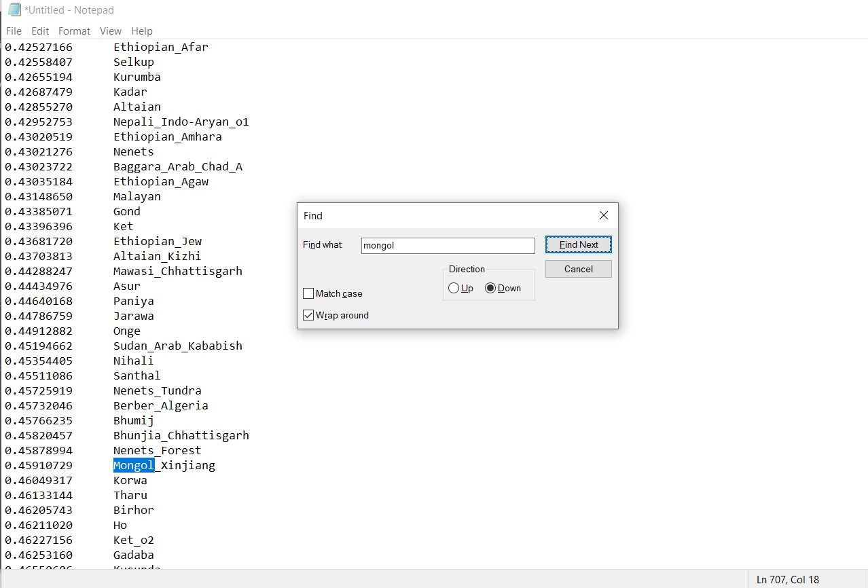Open the Format menu
Image resolution: width=868 pixels, height=588 pixels.
point(74,31)
